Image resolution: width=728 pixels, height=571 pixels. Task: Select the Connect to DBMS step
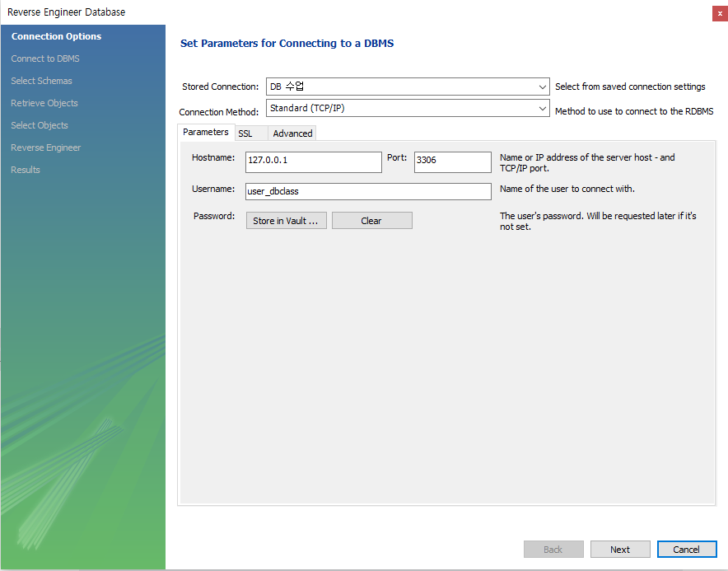[45, 59]
